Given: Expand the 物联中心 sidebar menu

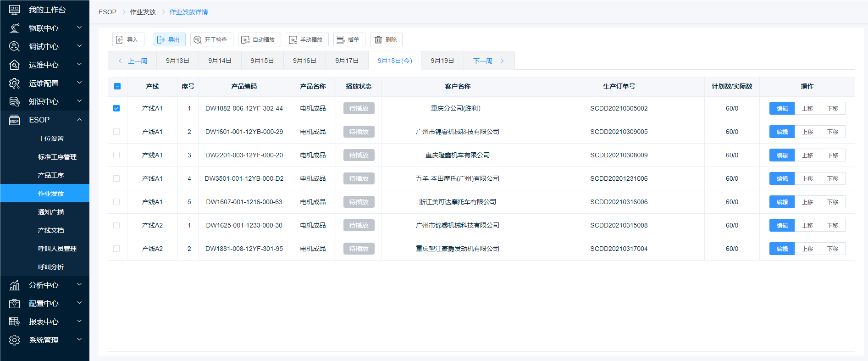Looking at the screenshot, I should [44, 28].
